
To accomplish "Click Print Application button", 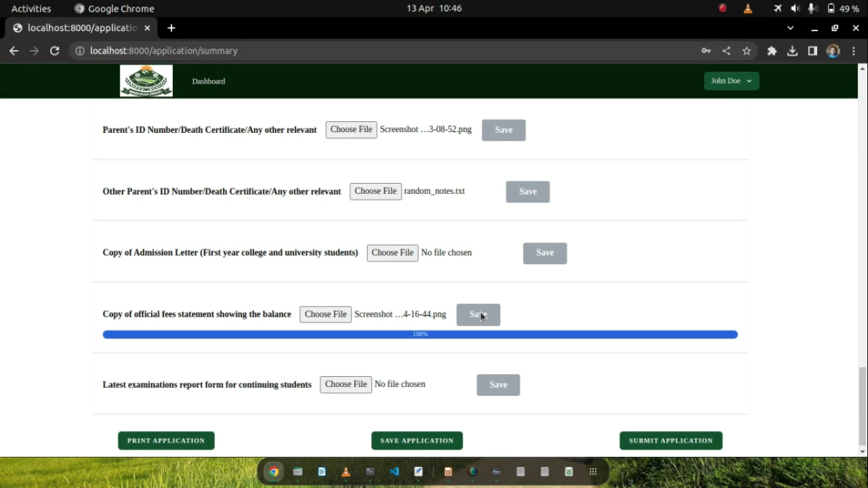I will coord(166,440).
